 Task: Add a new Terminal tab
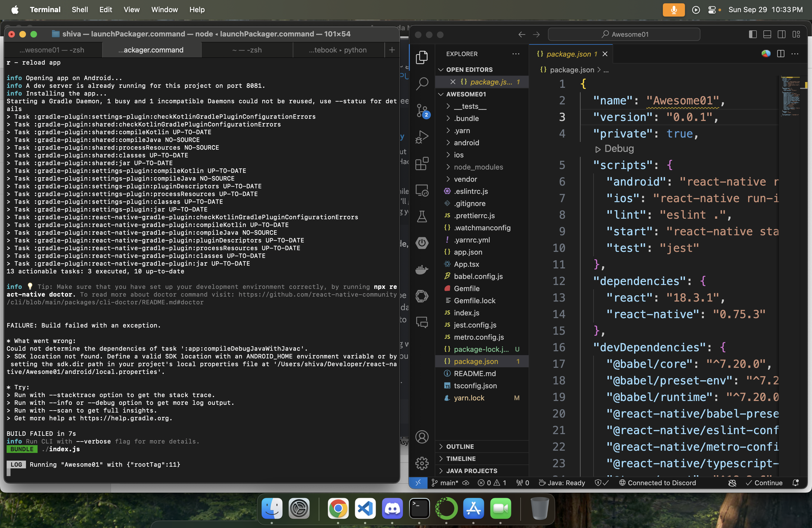392,50
